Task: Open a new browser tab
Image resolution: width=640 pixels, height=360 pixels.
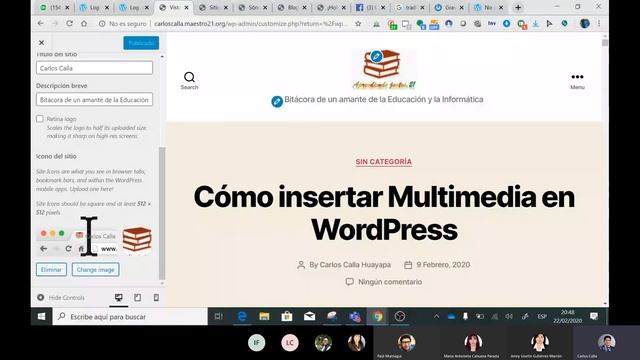Action: [x=518, y=7]
